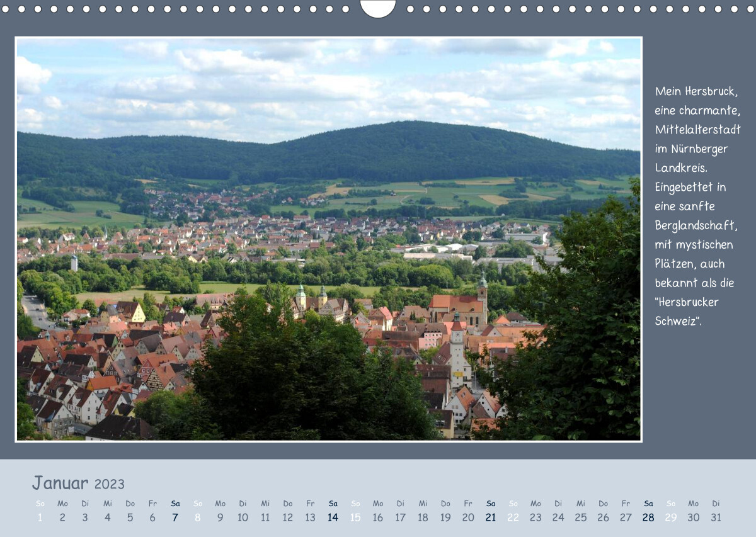Click the 'Mittelalterstadt' caption line
756x537 pixels.
[698, 130]
